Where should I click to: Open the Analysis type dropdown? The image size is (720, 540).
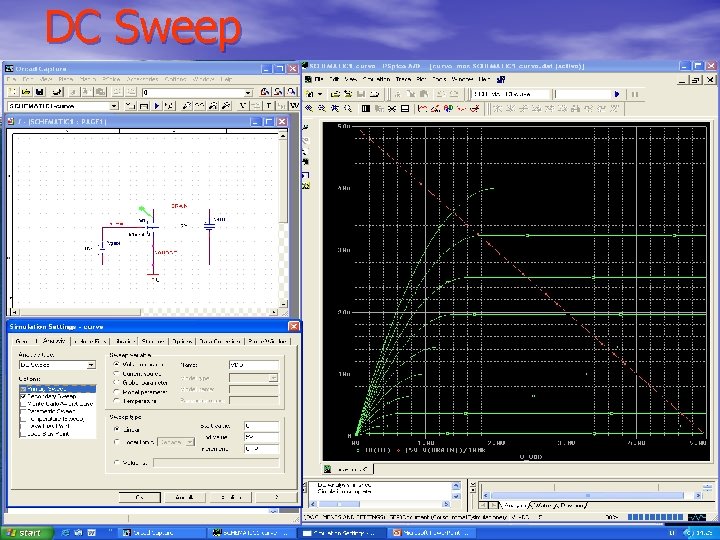(91, 365)
